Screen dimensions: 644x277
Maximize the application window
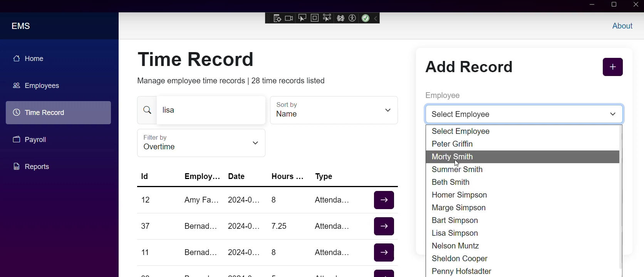(614, 5)
